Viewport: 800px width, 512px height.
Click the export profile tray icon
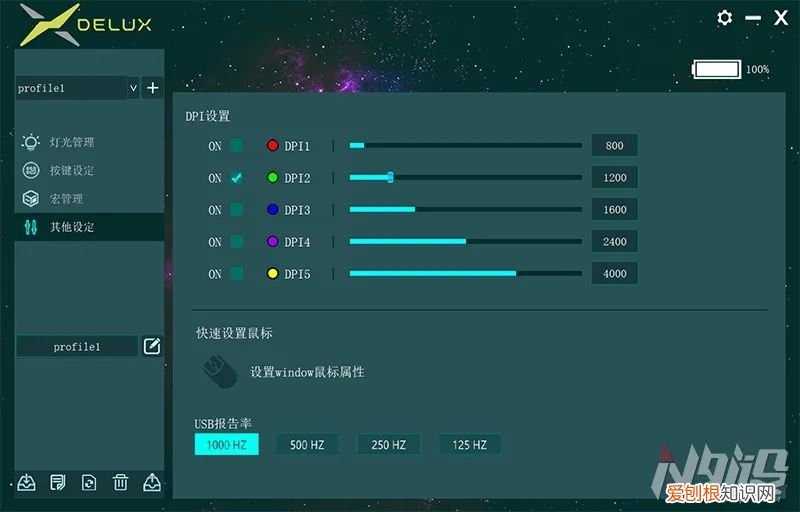point(152,482)
